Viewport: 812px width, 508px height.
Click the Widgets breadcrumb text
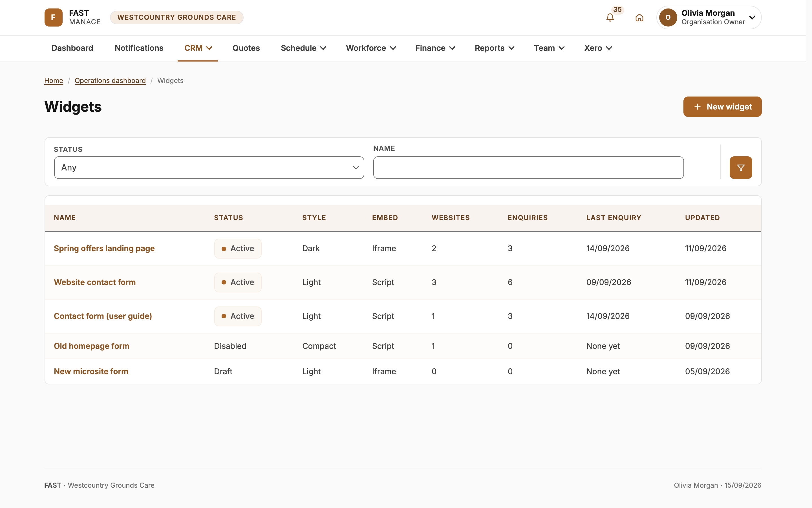click(x=170, y=81)
